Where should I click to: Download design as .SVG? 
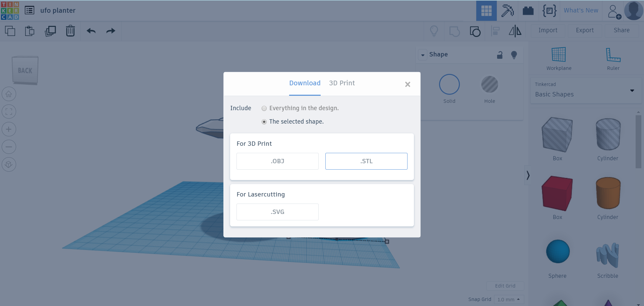277,212
